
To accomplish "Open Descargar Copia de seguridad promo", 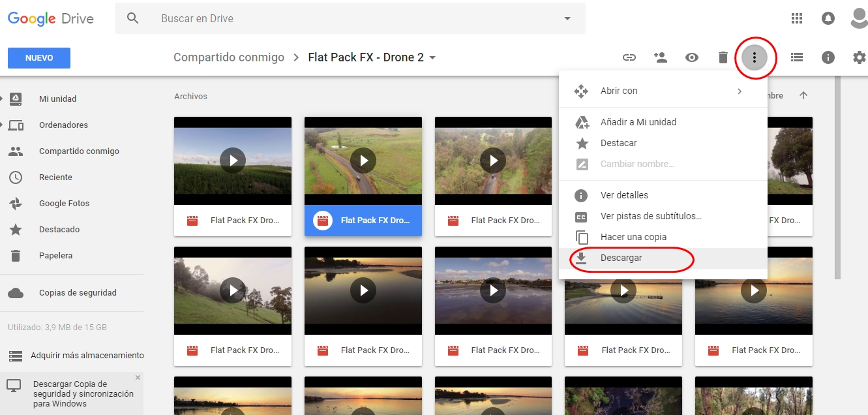I will (83, 394).
